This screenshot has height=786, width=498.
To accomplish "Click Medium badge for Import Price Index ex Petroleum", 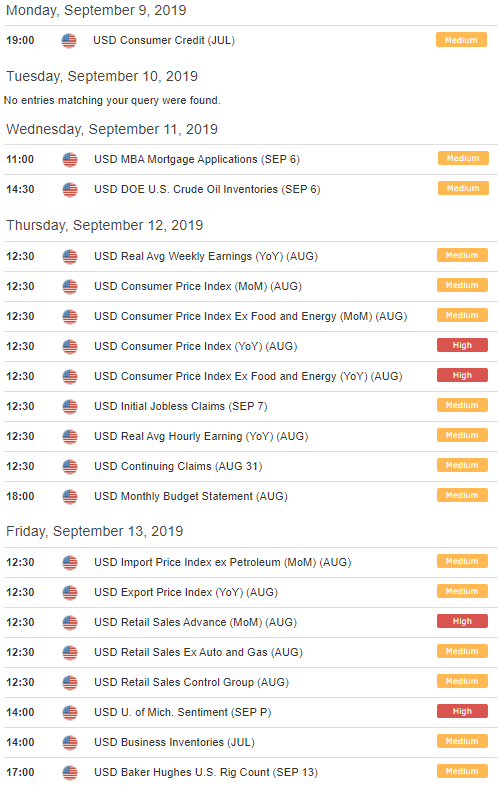I will 462,561.
